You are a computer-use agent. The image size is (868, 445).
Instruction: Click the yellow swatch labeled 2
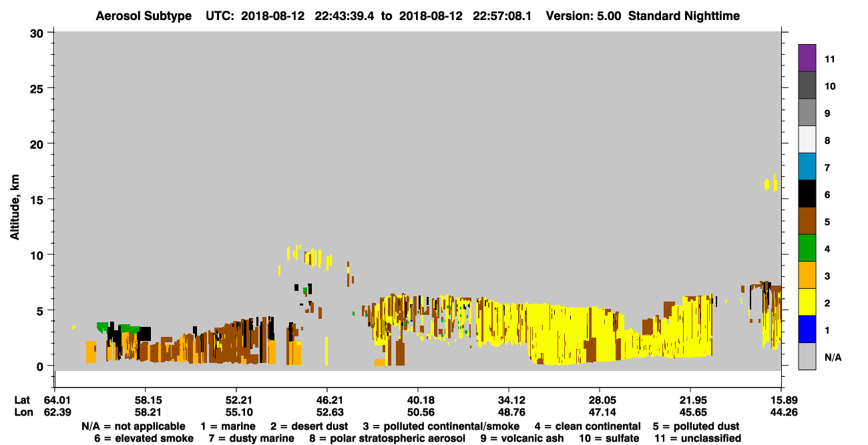tap(807, 302)
